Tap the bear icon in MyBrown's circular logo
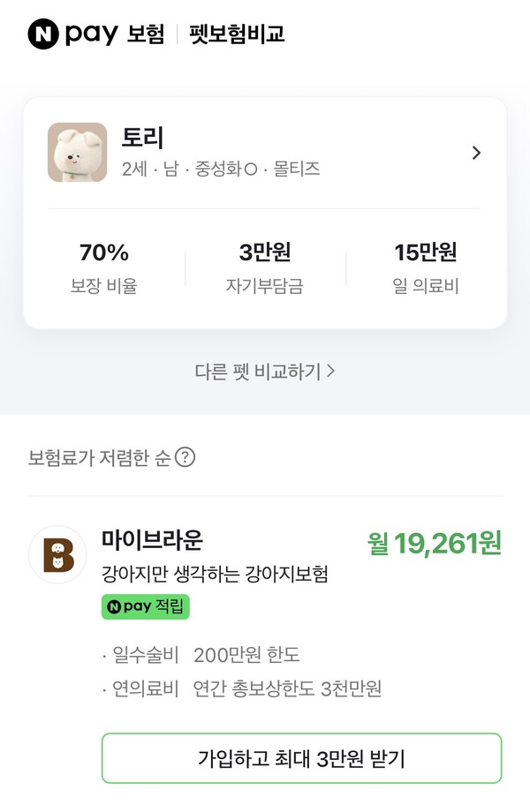 coord(56,552)
